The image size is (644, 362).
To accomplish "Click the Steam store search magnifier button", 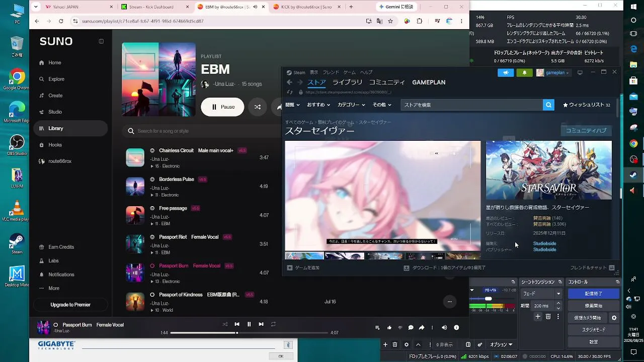I will [548, 105].
